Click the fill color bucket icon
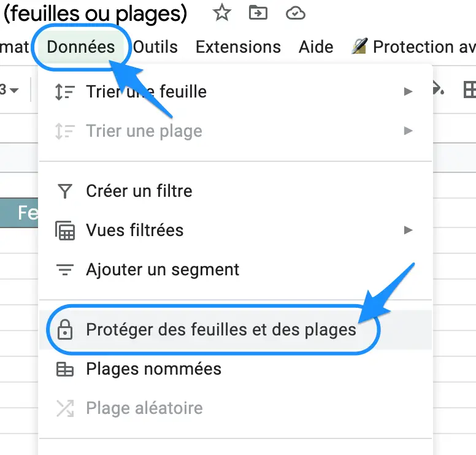Screen dimensions: 476x455 439,88
